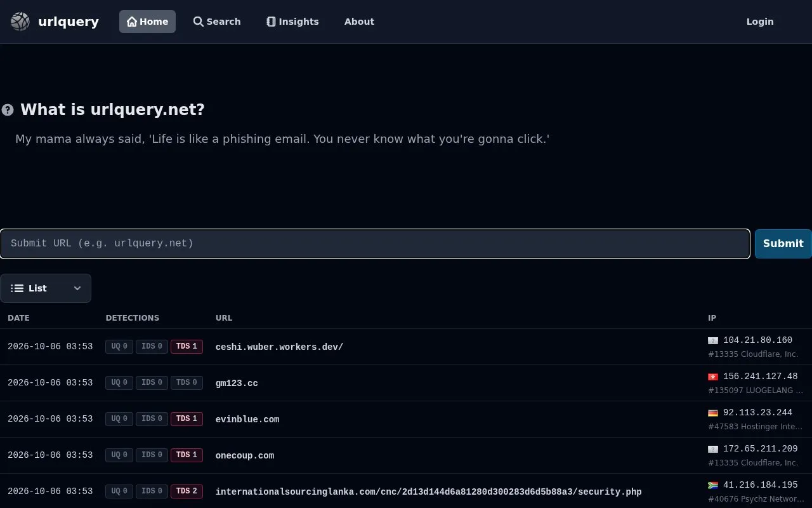Image resolution: width=812 pixels, height=508 pixels.
Task: Click IDS 0 badge in internationalsourcinglanka.com row
Action: [152, 491]
